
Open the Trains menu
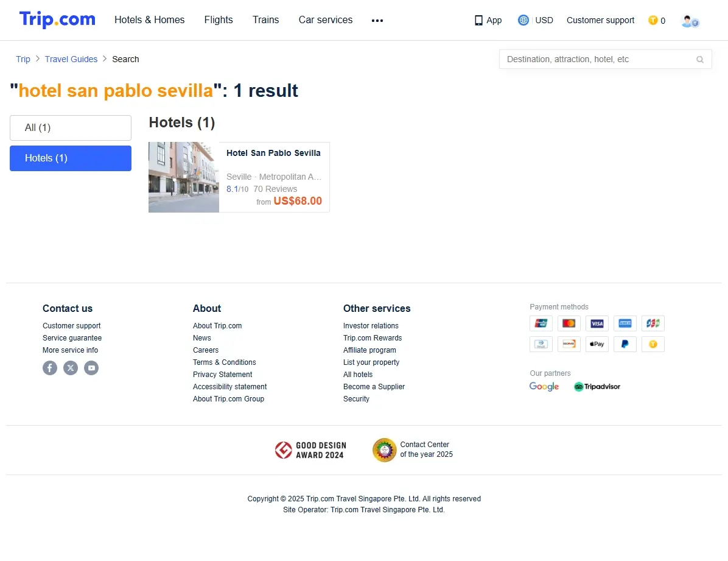pos(265,20)
